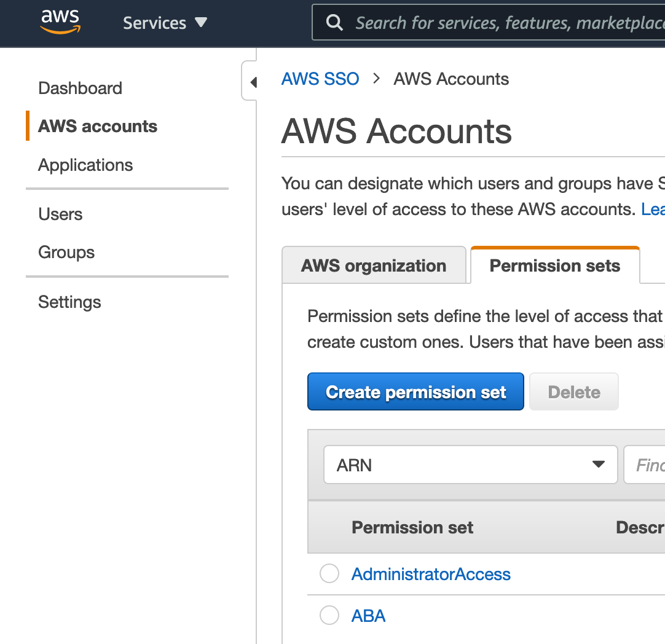Click the AWS logo icon

60,22
